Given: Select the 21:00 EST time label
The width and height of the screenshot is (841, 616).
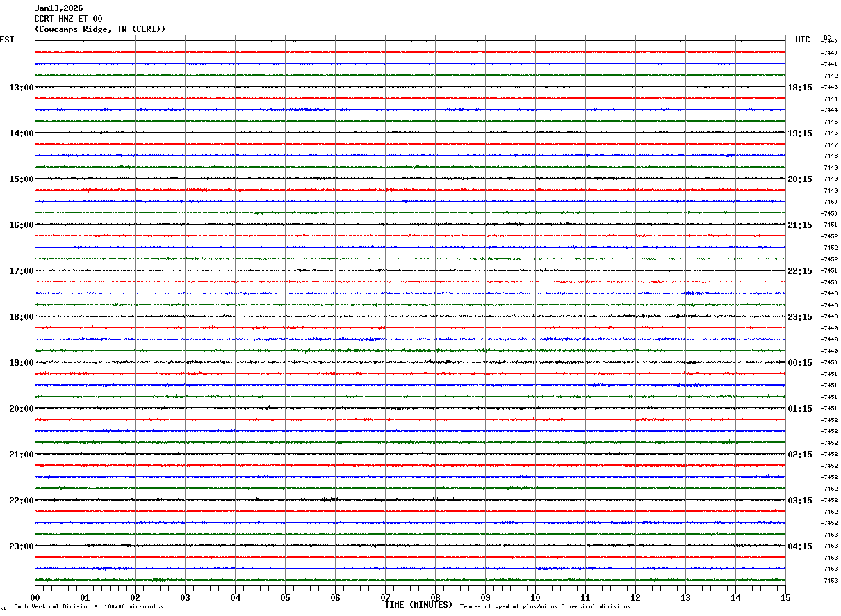Looking at the screenshot, I should coord(22,455).
